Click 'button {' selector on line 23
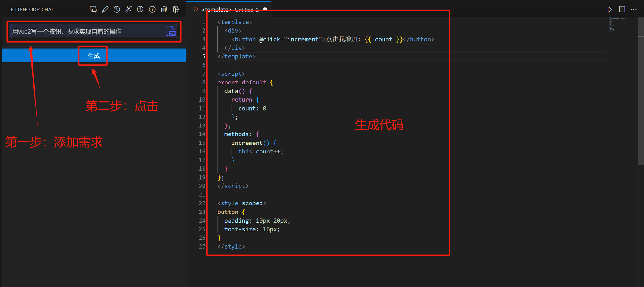This screenshot has height=287, width=644. point(231,212)
